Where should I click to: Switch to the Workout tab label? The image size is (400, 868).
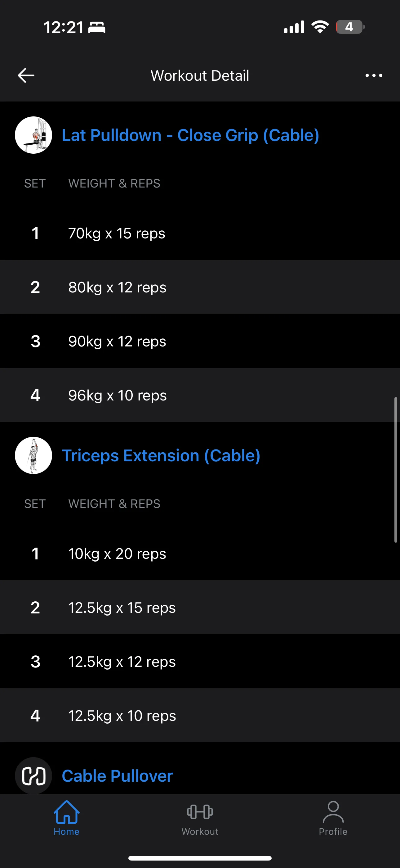click(x=200, y=832)
